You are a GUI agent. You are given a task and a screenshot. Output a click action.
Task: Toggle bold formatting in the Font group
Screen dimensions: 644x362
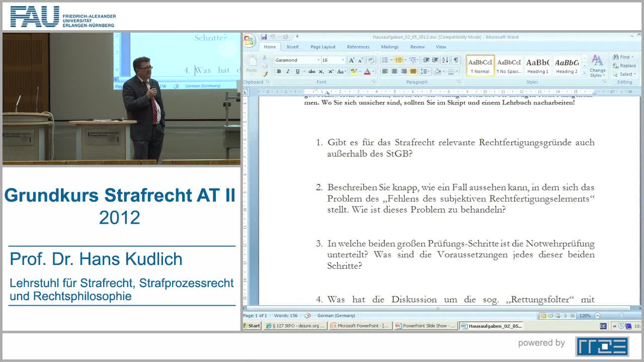point(279,71)
